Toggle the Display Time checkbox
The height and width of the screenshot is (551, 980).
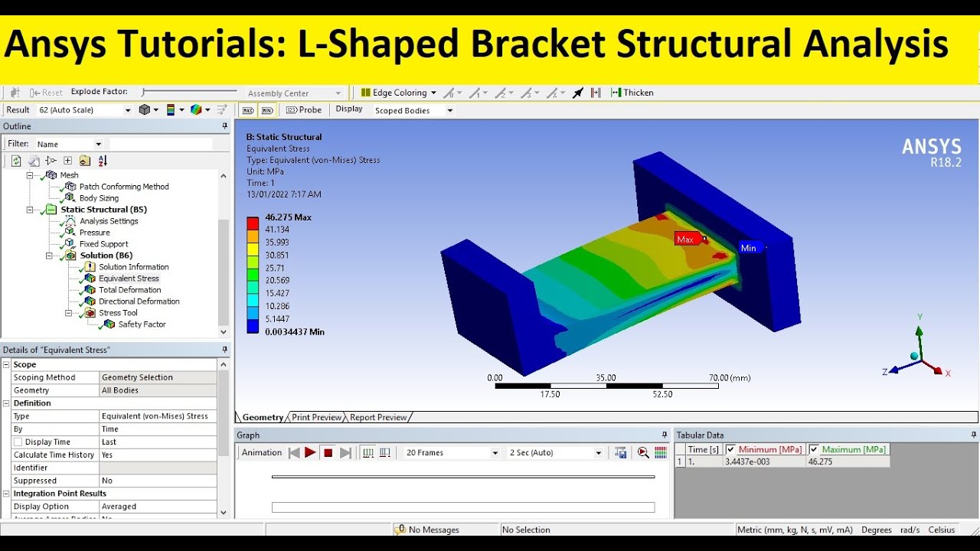[x=18, y=442]
